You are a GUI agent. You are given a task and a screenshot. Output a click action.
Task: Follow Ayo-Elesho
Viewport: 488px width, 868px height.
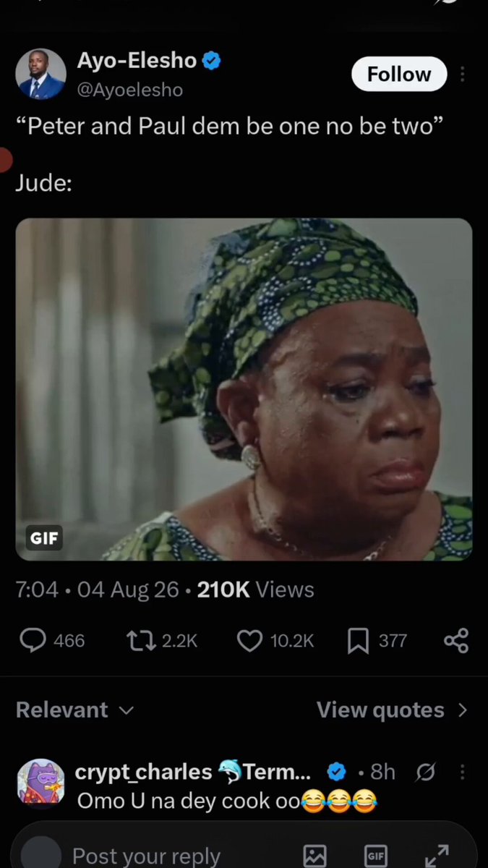(x=399, y=74)
